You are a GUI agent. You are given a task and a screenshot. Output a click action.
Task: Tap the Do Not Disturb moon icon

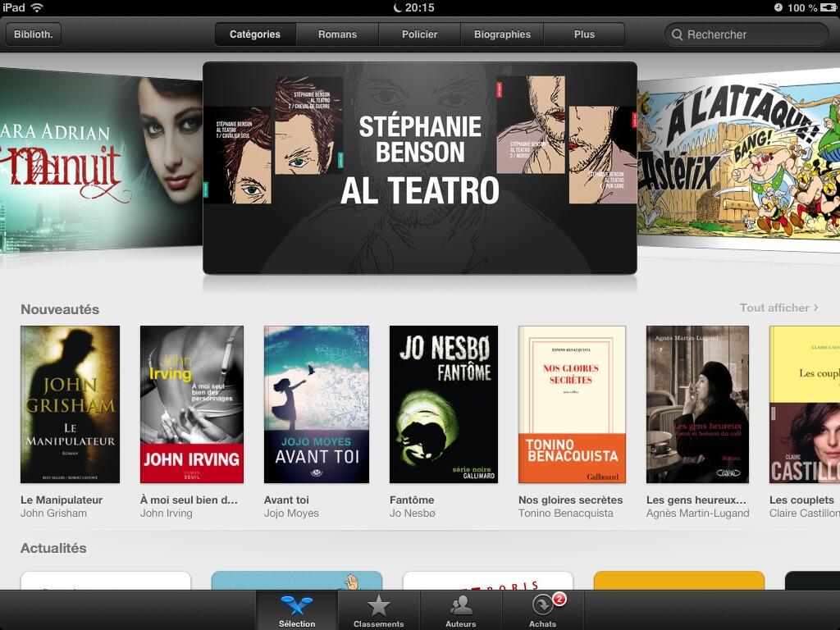[x=398, y=7]
